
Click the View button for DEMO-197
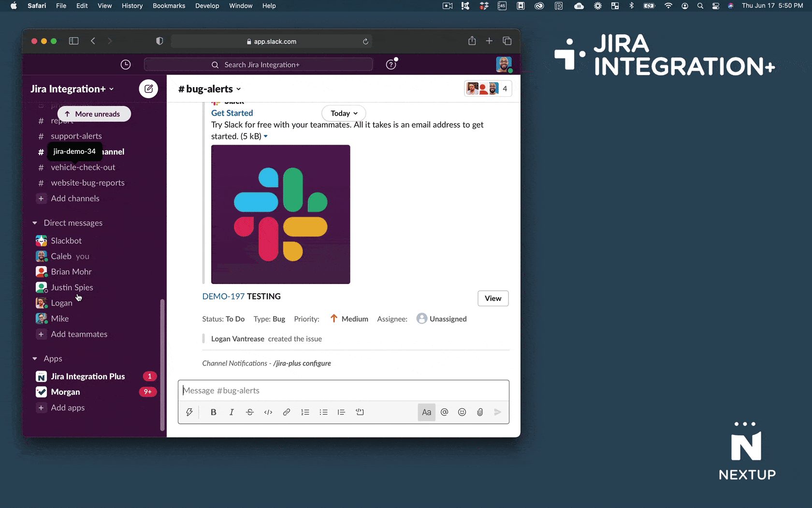pos(493,298)
